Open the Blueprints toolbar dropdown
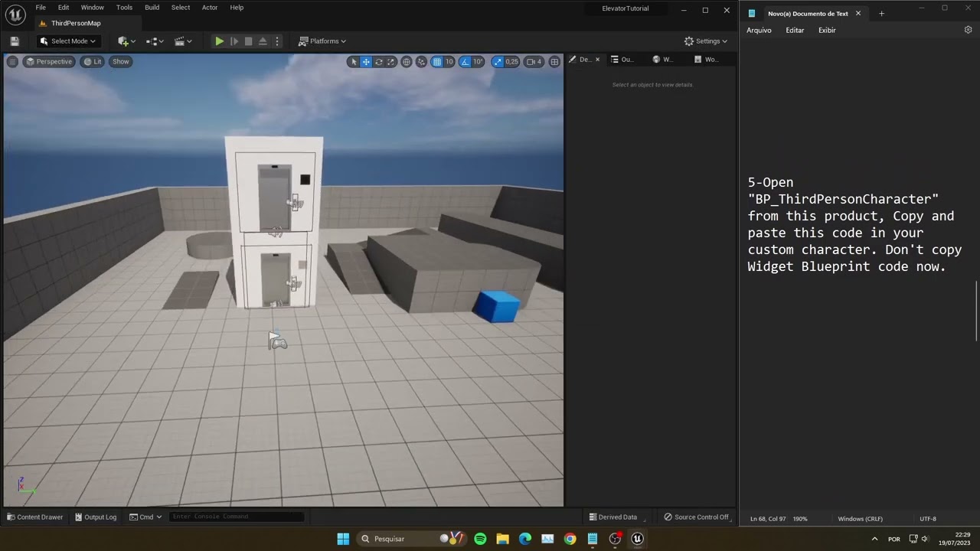This screenshot has width=980, height=551. click(x=155, y=41)
